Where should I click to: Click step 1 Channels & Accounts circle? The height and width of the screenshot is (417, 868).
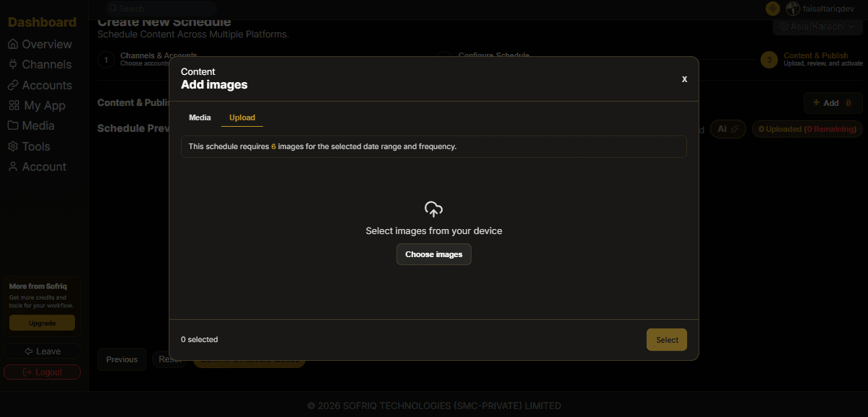pos(106,60)
